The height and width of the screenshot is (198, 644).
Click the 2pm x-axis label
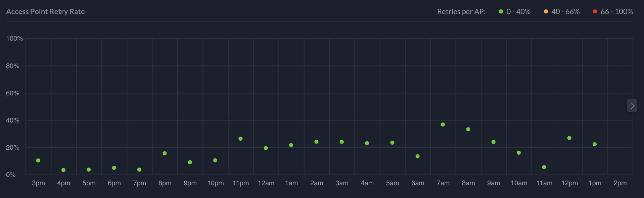(620, 183)
